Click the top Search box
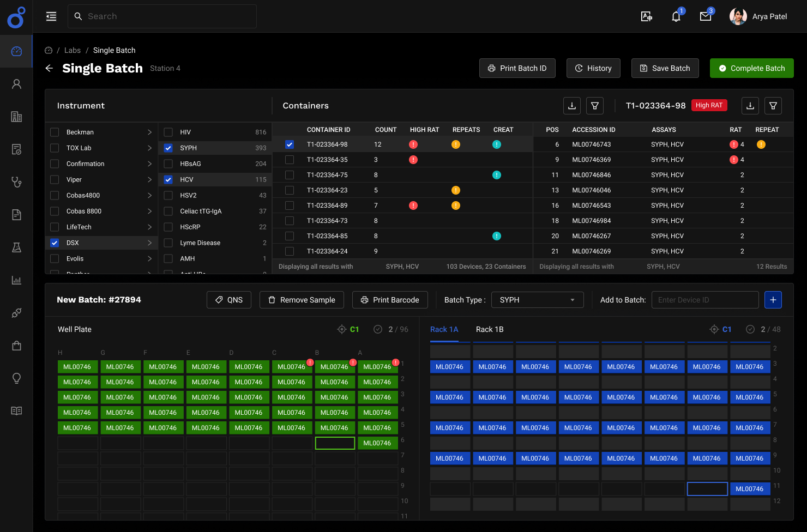Viewport: 807px width, 532px height. click(x=162, y=16)
